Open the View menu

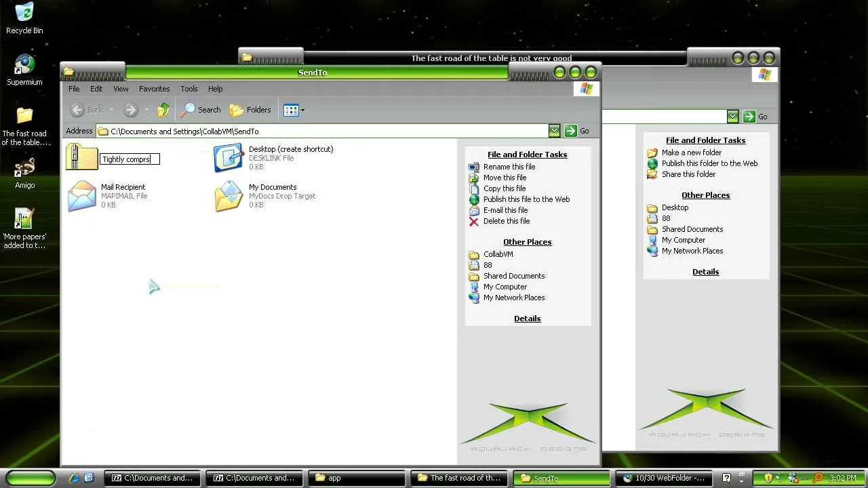click(x=121, y=89)
